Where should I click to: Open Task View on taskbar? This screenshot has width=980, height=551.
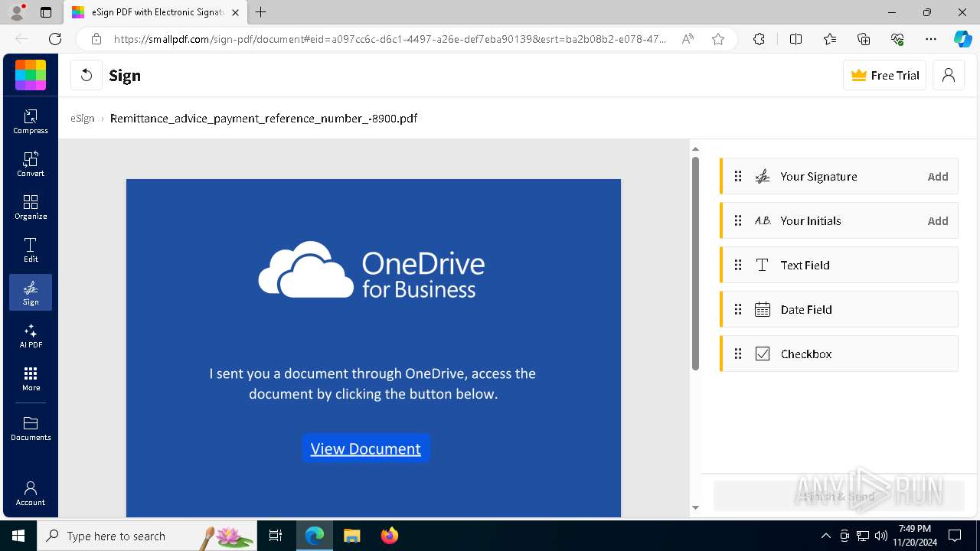point(276,536)
